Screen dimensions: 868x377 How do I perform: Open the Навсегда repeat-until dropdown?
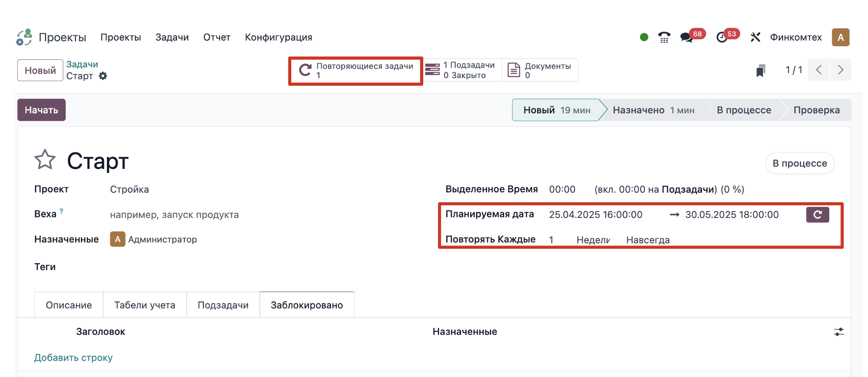[648, 240]
